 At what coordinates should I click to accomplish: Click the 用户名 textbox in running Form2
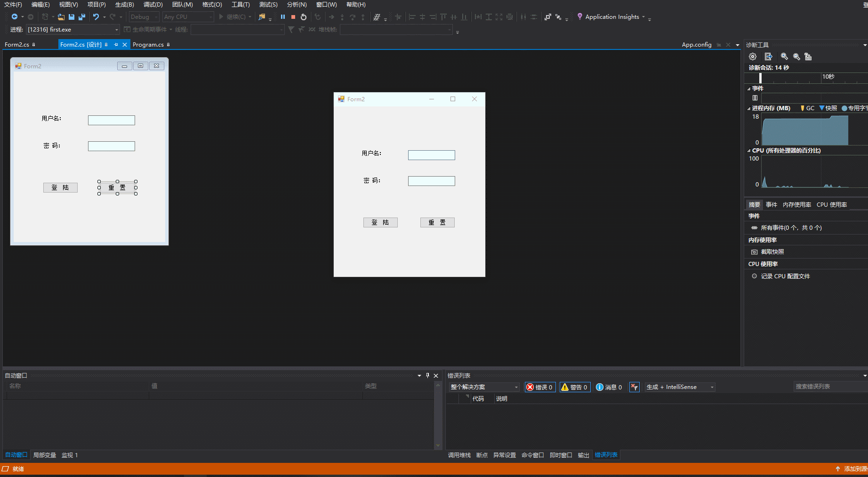432,155
